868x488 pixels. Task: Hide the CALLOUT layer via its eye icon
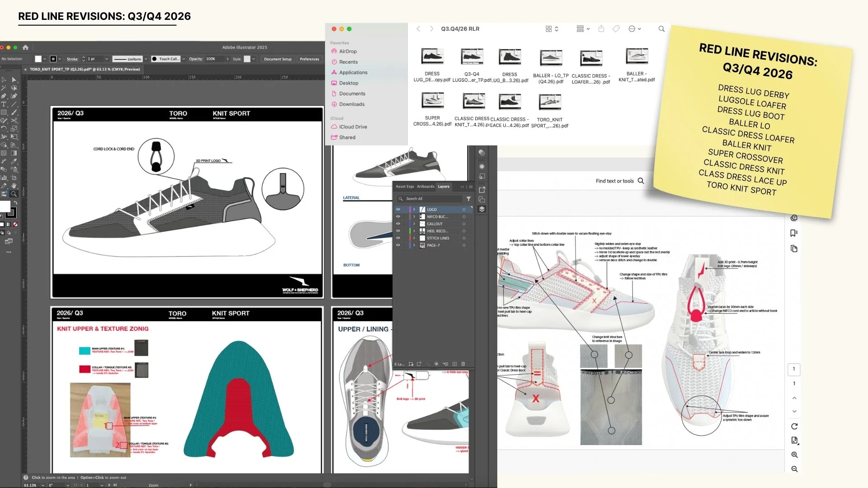398,224
